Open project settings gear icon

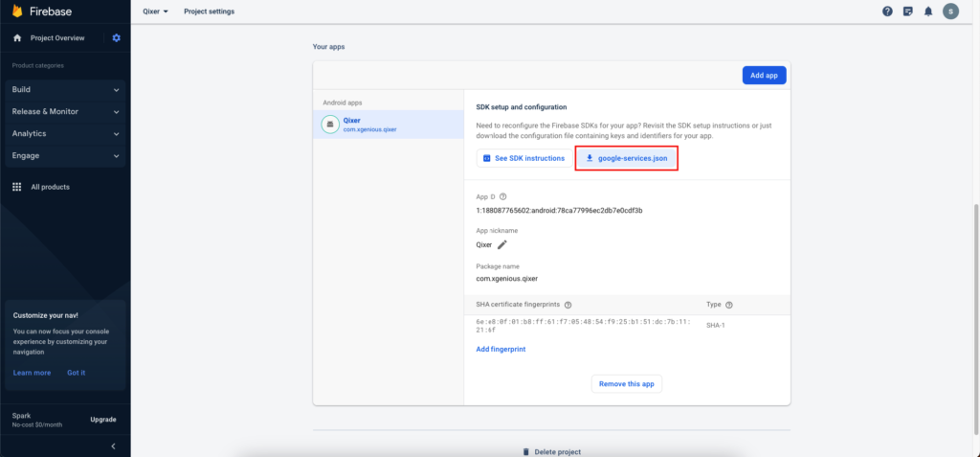tap(116, 38)
